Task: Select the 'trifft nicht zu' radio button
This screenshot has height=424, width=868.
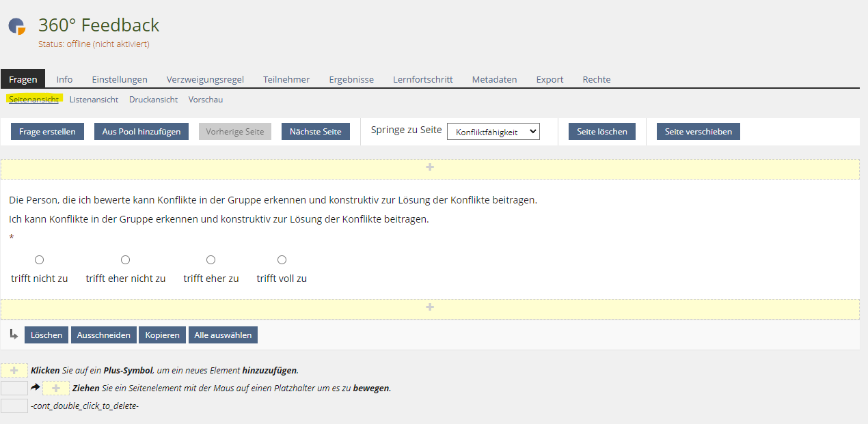Action: (39, 259)
